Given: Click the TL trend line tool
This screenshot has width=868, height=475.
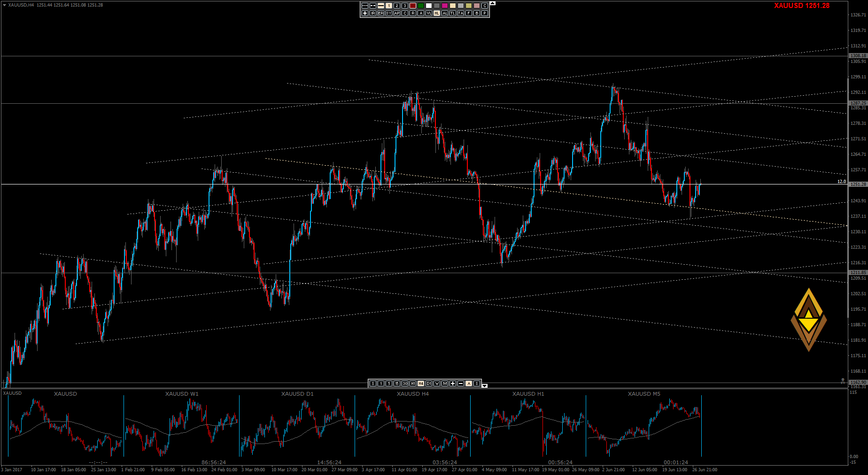Looking at the screenshot, I should [453, 13].
